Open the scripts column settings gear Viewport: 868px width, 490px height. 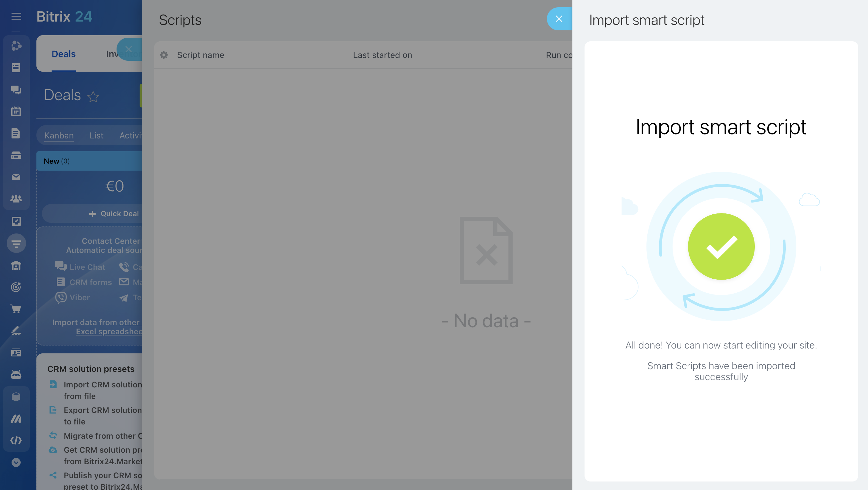point(164,55)
